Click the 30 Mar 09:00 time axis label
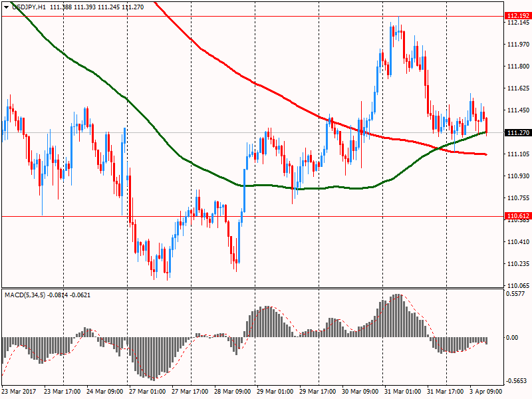532x399 pixels. point(360,392)
